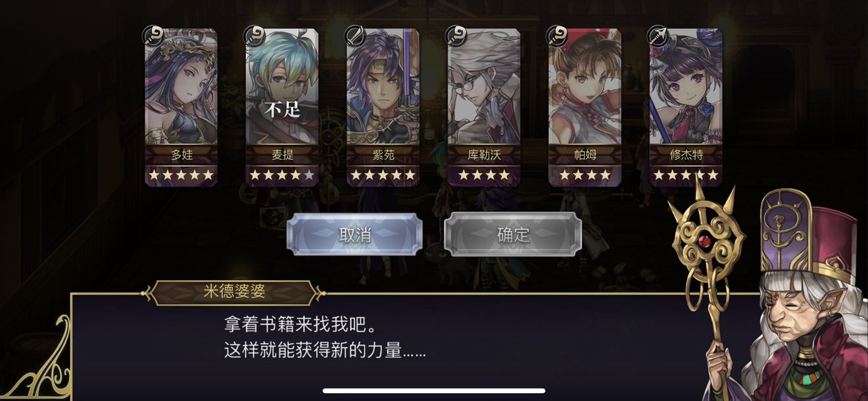Tap the 米德婆婆 speaker name plate
Screen dimensions: 868x401
pos(233,293)
